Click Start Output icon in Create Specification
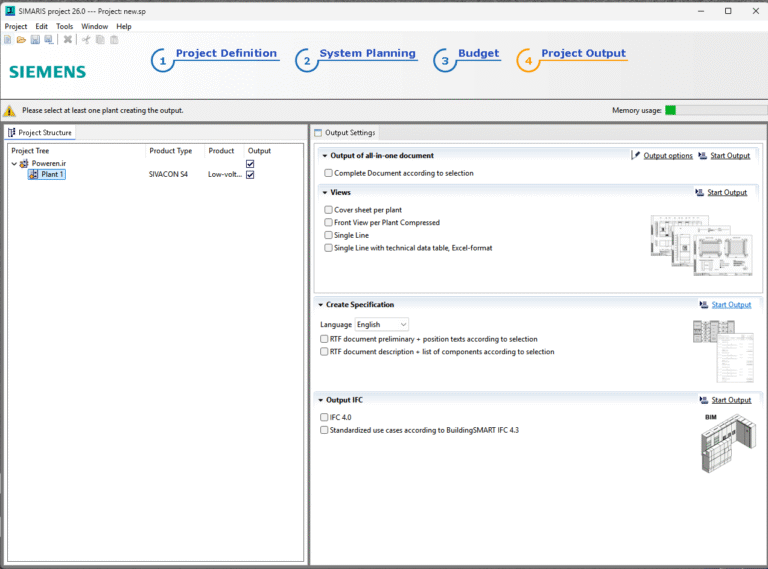The image size is (768, 569). [x=704, y=305]
